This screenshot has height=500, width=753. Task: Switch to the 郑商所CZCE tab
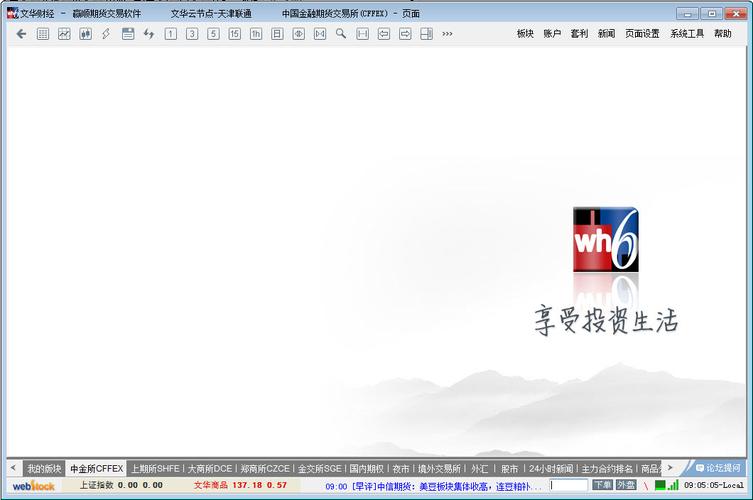pyautogui.click(x=265, y=468)
